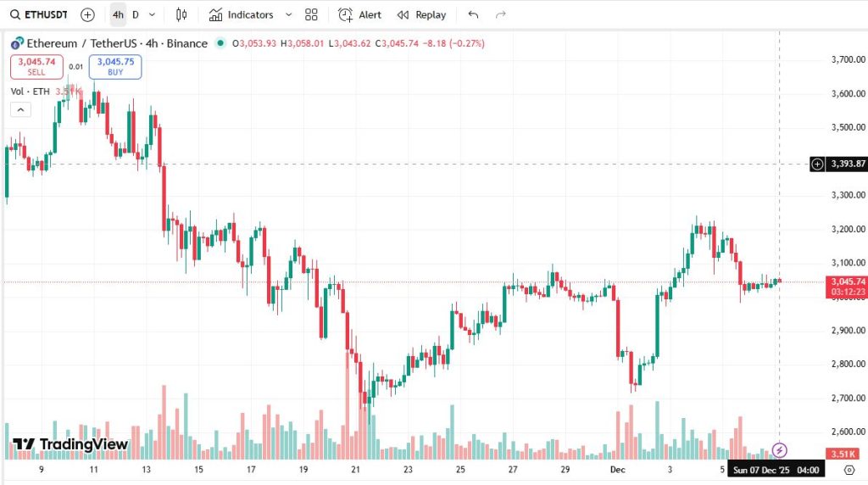Click the BUY price button
The image size is (868, 485).
pos(115,66)
